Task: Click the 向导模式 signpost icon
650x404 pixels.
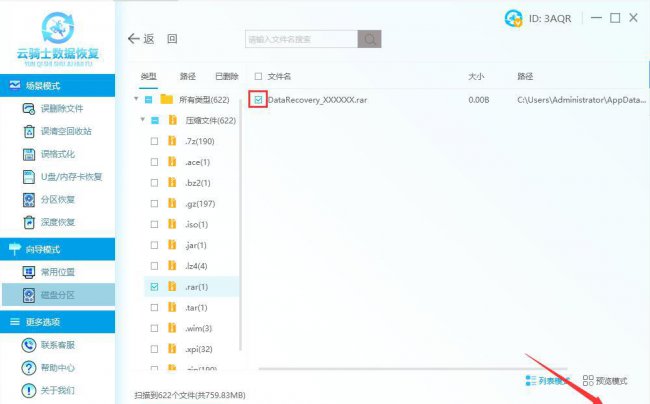Action: tap(15, 249)
